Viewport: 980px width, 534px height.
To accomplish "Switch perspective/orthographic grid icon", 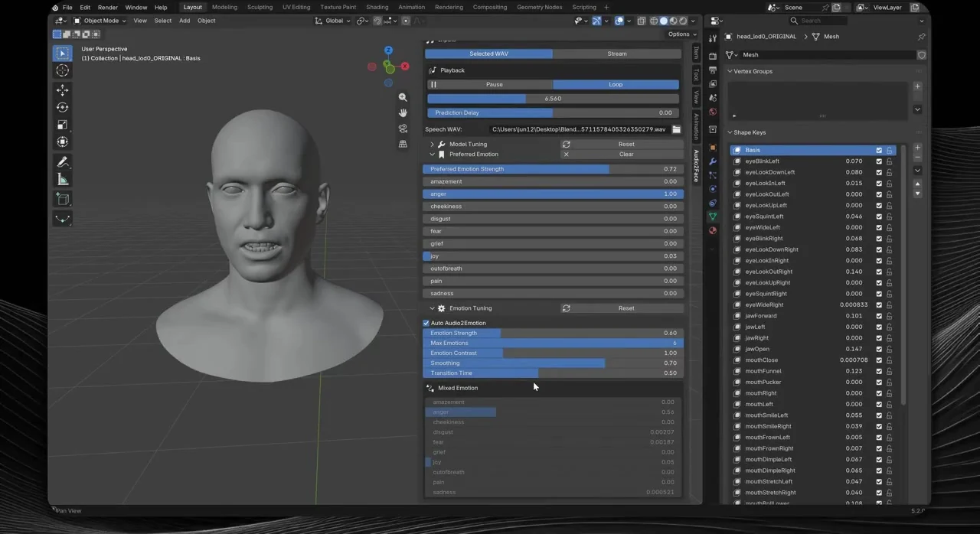I will 403,144.
